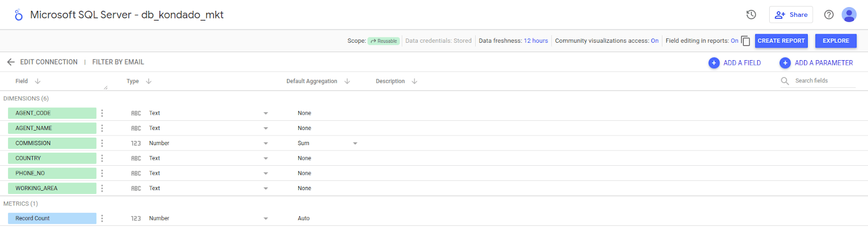Click the Reusable scope badge
Image resolution: width=868 pixels, height=240 pixels.
384,41
